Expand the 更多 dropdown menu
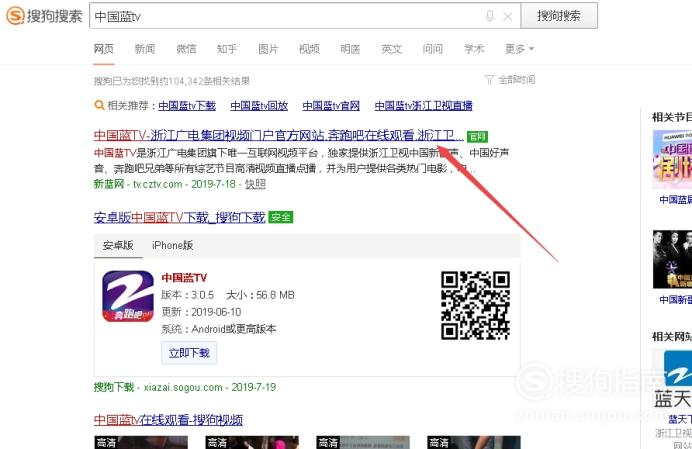 tap(519, 49)
